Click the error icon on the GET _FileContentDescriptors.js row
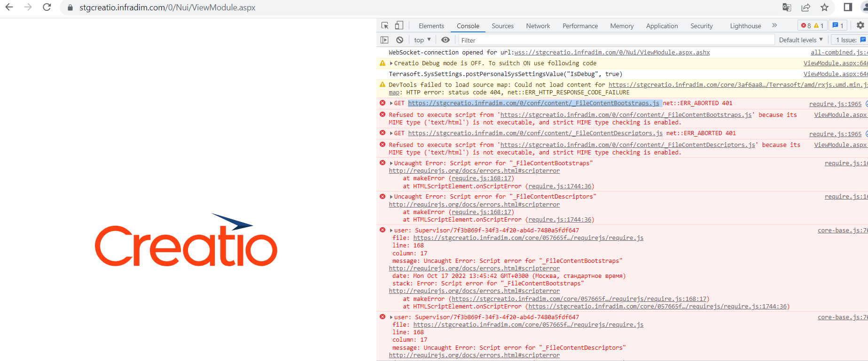 (x=383, y=133)
